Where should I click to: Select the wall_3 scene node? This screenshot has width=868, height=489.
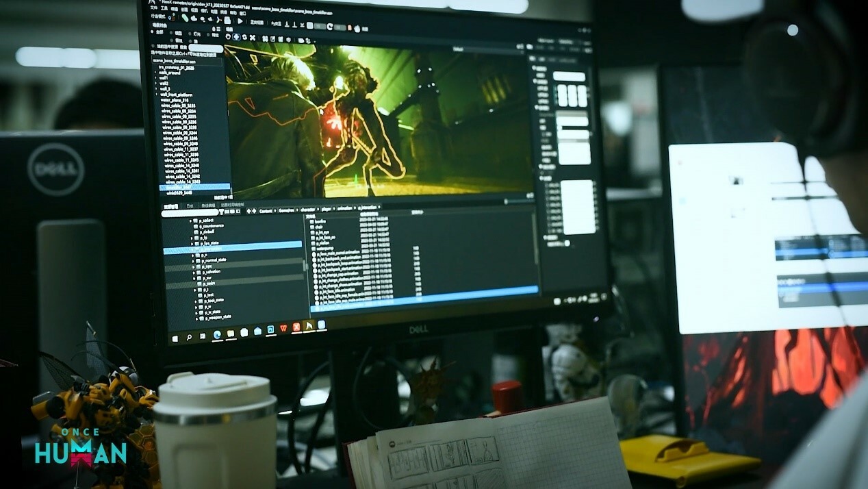pos(165,88)
